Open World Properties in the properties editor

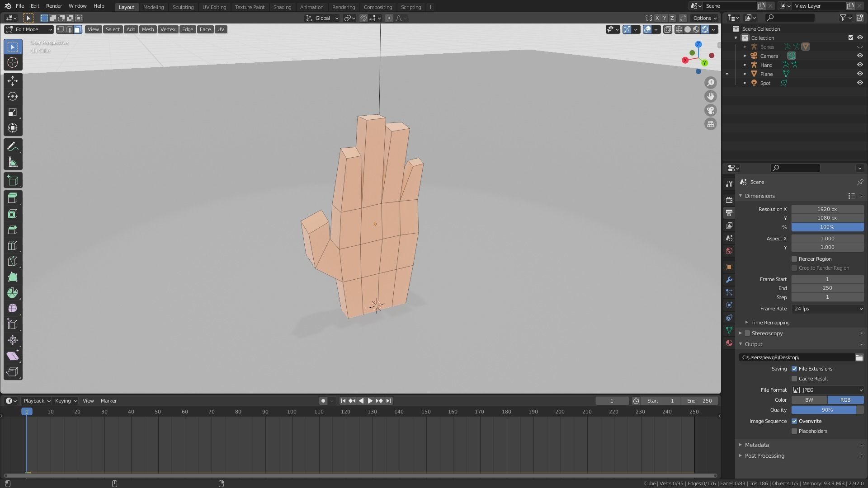[x=729, y=251]
